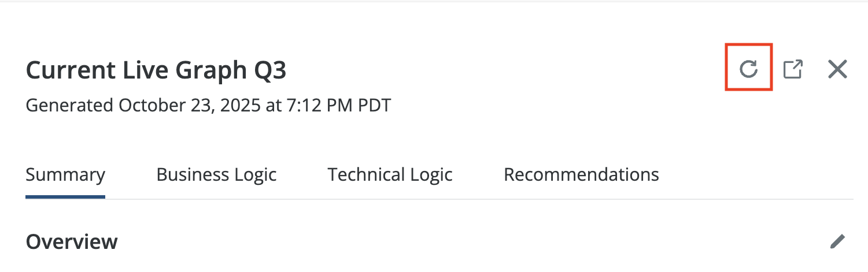Open the report in a new window
The height and width of the screenshot is (272, 868).
793,69
